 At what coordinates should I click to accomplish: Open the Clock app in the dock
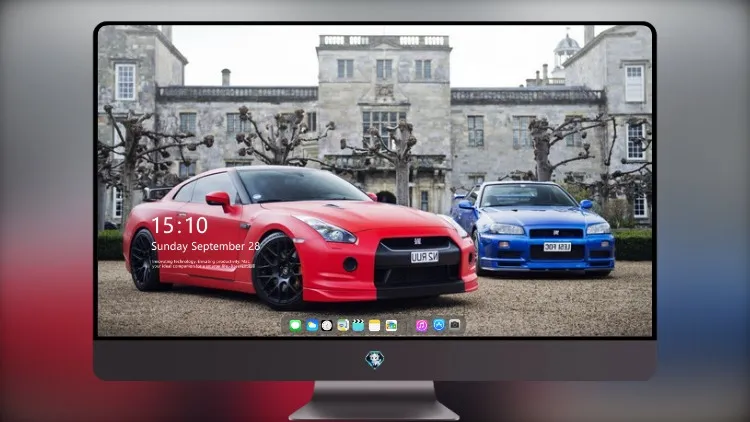327,326
